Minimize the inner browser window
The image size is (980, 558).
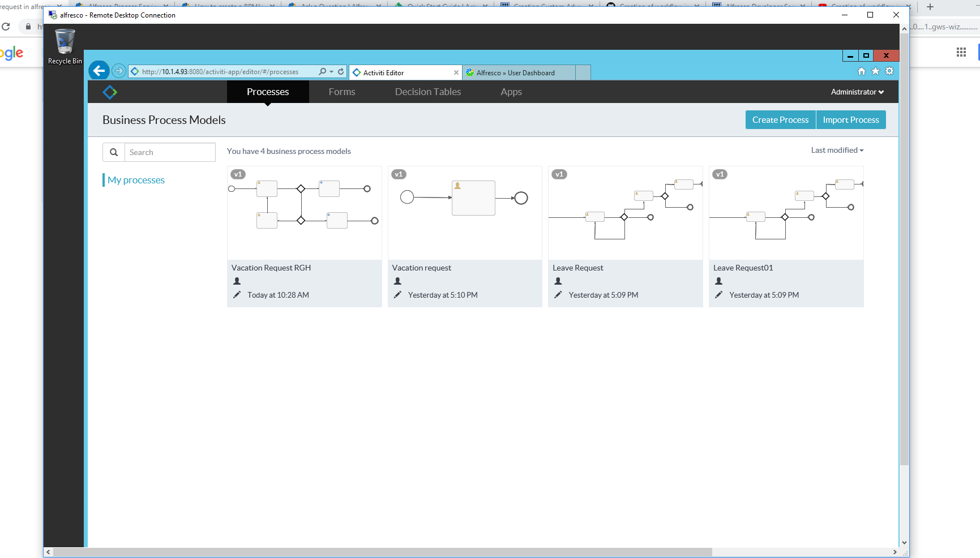[x=850, y=55]
